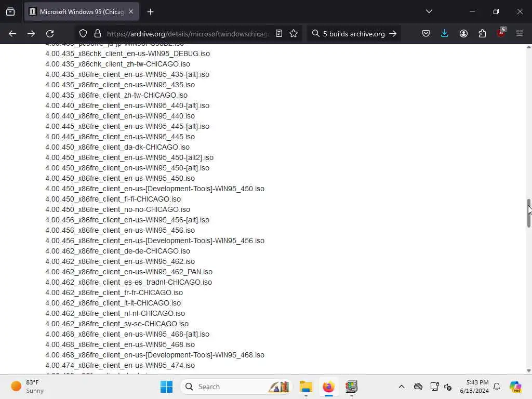Switch to Firefox in the taskbar
Screen dimensions: 532x399
click(328, 387)
